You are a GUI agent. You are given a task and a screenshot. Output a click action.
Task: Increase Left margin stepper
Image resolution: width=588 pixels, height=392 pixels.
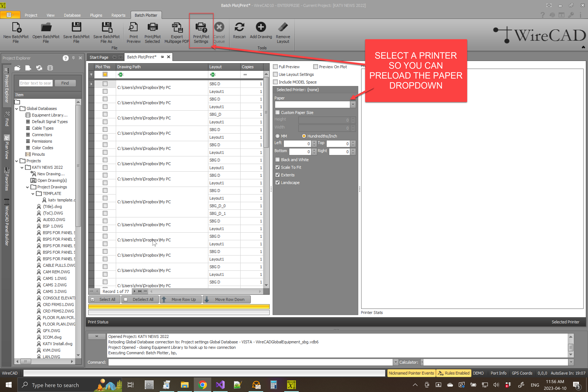tap(314, 142)
